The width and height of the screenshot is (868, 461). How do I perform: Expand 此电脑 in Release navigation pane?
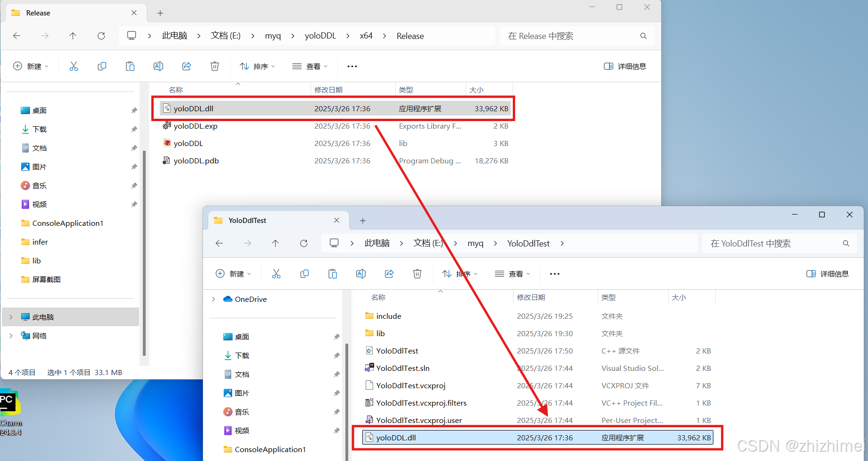tap(11, 317)
